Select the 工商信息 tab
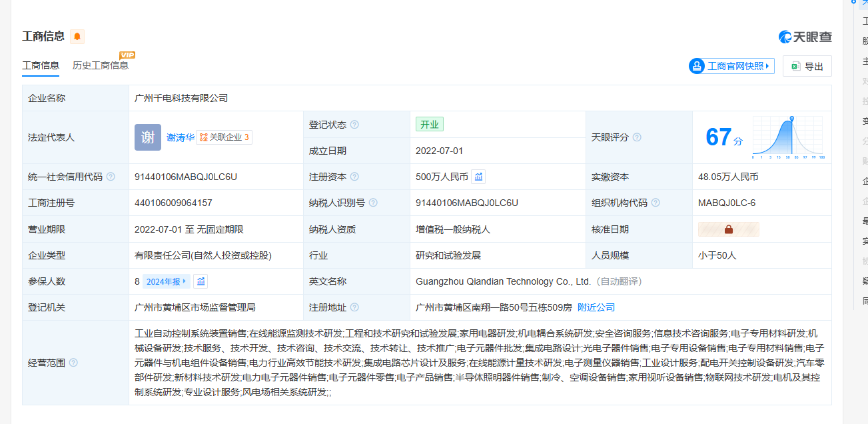The height and width of the screenshot is (424, 868). (41, 65)
